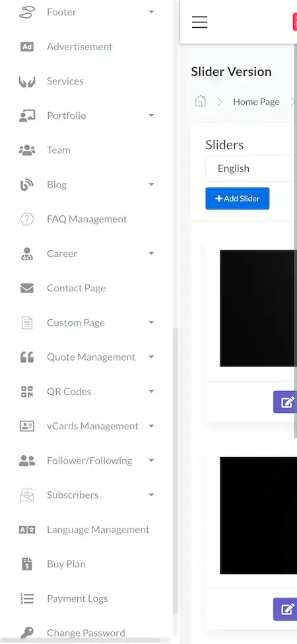Click the Custom Page document icon

(27, 323)
